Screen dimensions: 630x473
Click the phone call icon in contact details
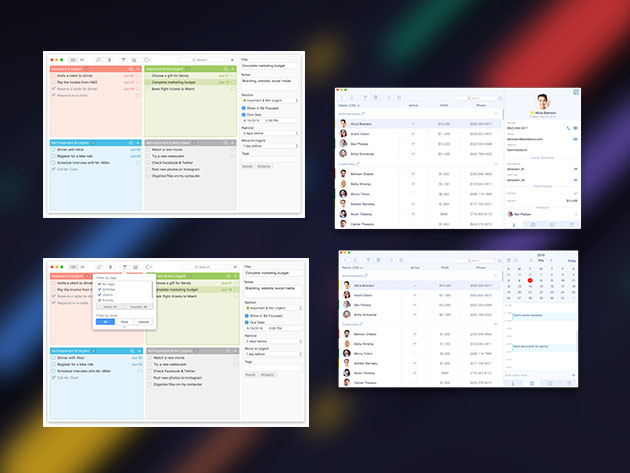pos(568,128)
